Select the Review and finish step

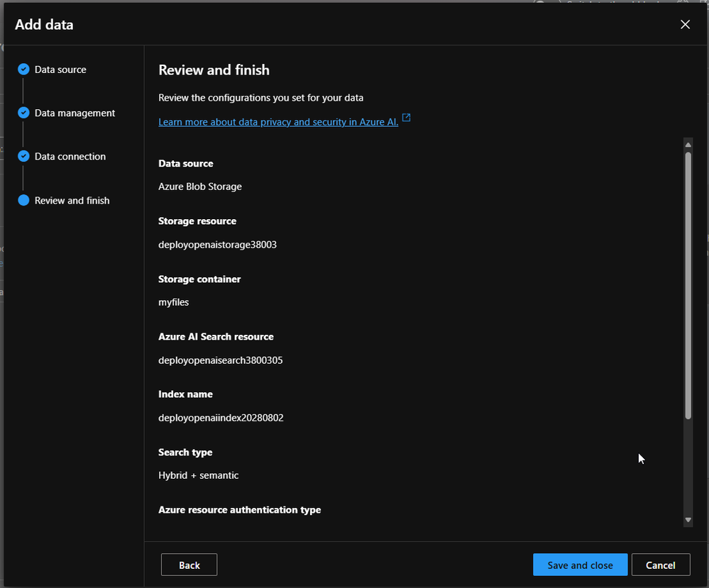72,201
